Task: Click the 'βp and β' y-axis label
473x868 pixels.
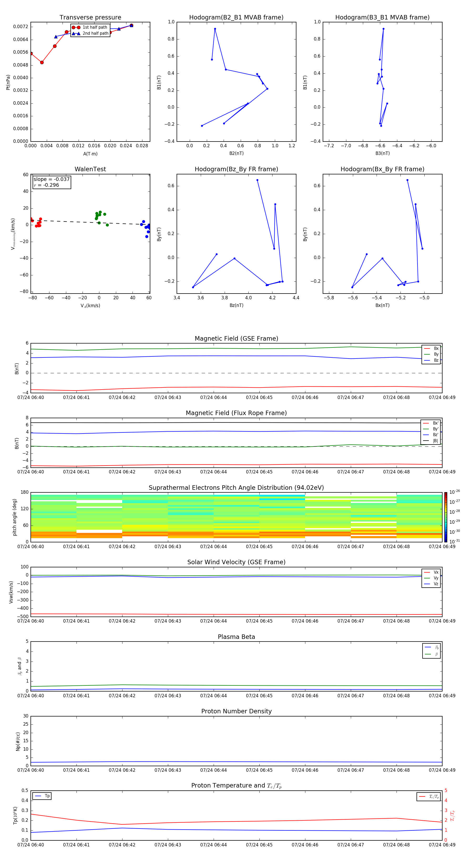Action: [x=19, y=666]
